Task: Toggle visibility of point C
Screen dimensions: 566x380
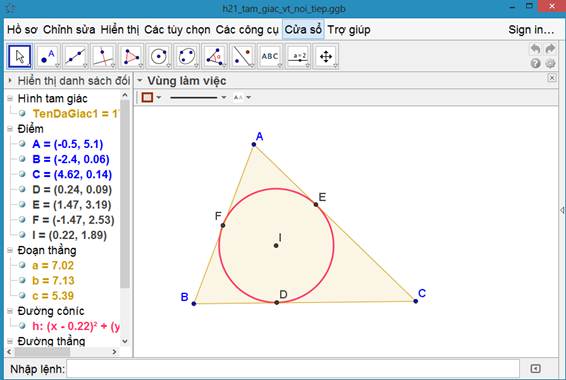Action: (22, 174)
